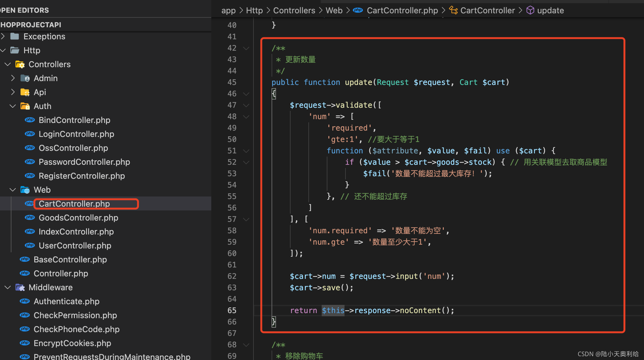Collapse the Web folder chevron
This screenshot has width=644, height=360.
(x=13, y=190)
